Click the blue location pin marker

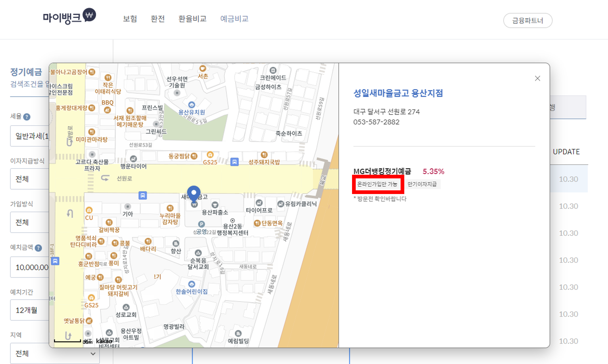[194, 193]
